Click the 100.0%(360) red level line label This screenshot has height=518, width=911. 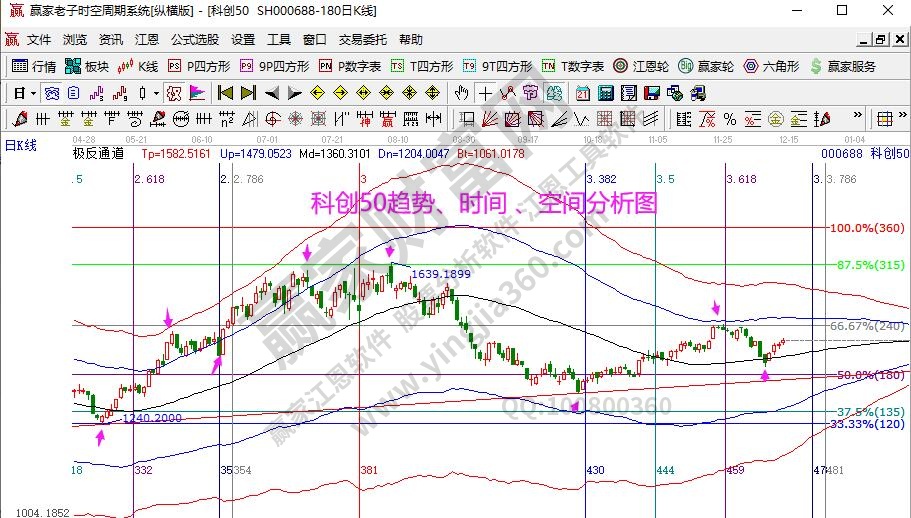coord(868,228)
